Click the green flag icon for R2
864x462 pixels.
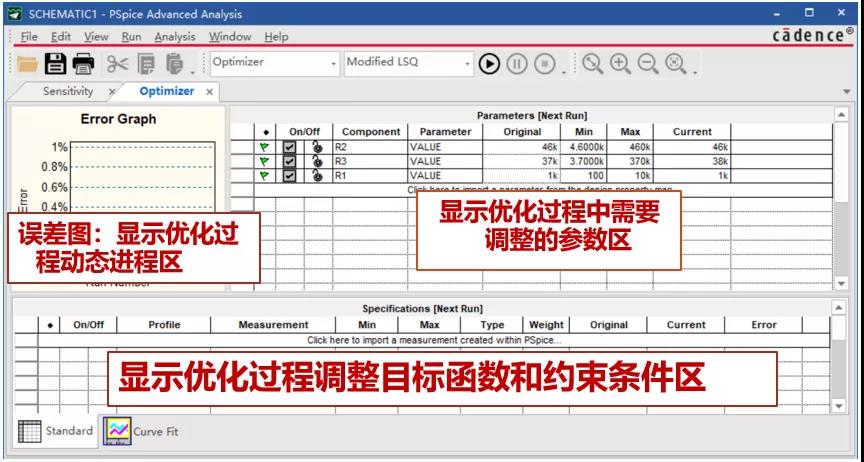[264, 147]
